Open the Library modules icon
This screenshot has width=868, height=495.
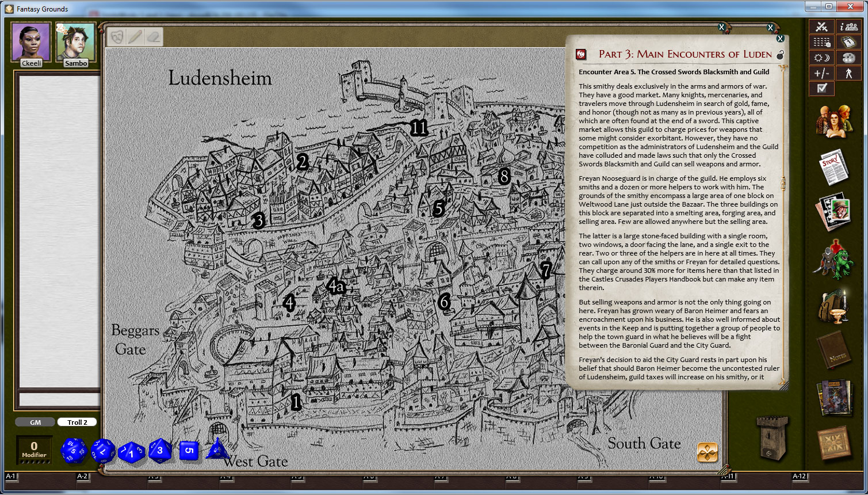pos(834,397)
